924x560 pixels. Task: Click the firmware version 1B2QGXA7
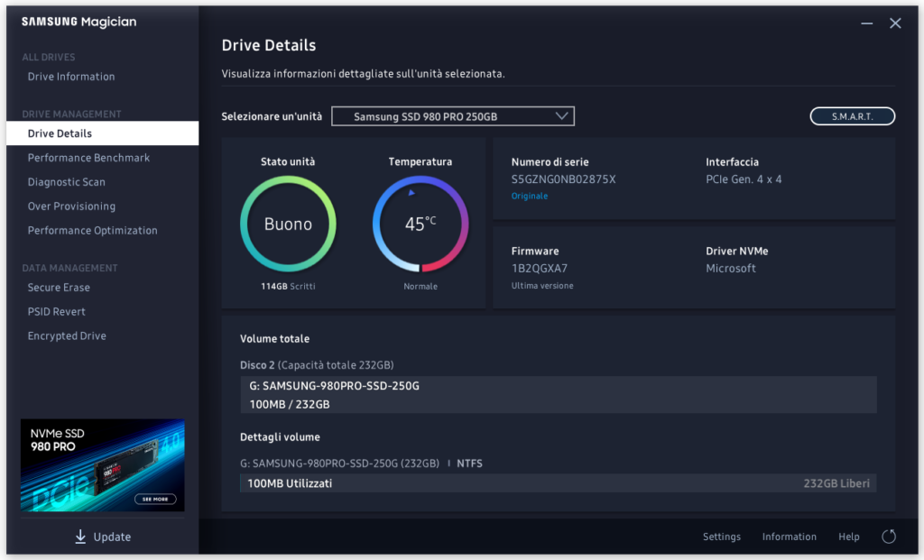tap(540, 268)
